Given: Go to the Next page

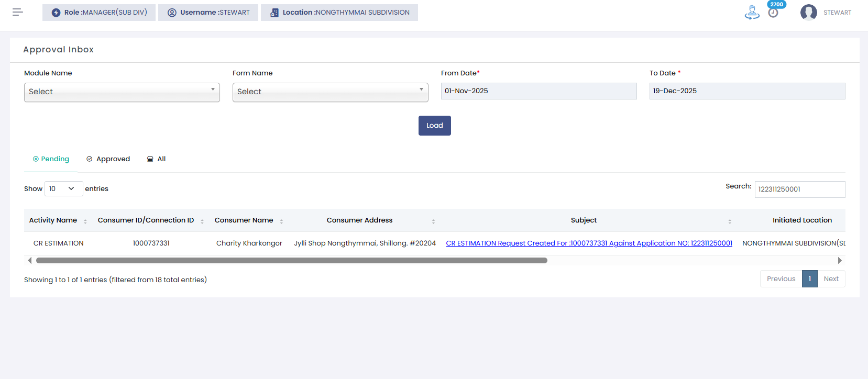Looking at the screenshot, I should pyautogui.click(x=831, y=279).
